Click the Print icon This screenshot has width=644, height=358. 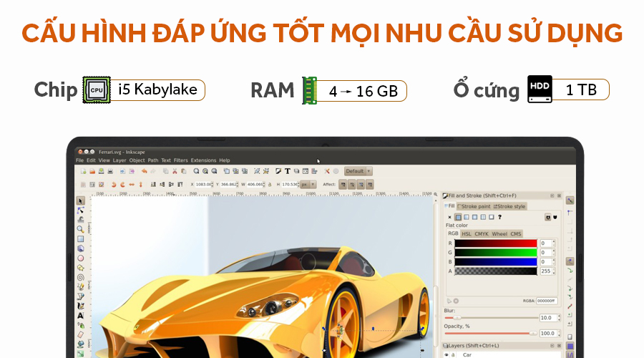110,171
